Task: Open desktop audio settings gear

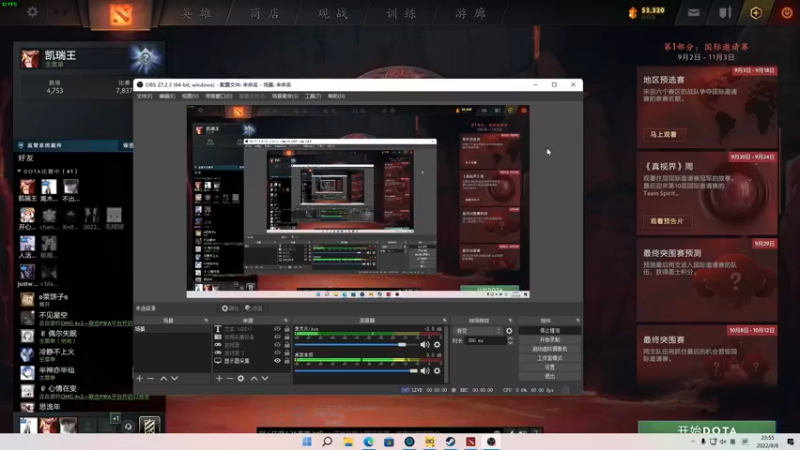Action: pyautogui.click(x=437, y=371)
